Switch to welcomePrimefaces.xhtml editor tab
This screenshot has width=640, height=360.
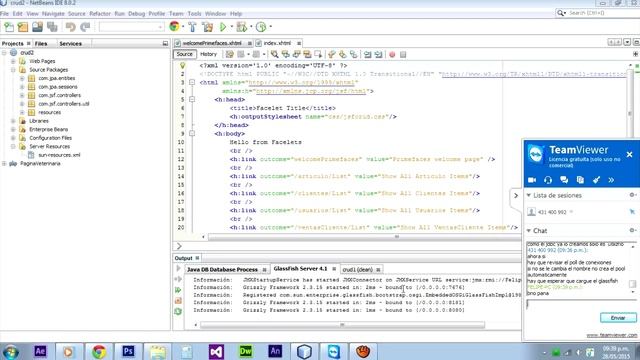pos(211,43)
